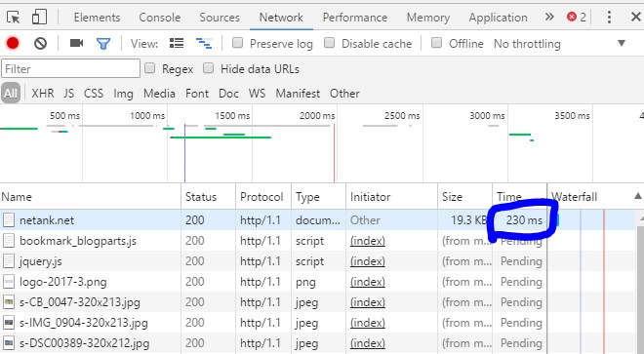The image size is (644, 354).
Task: Open the (index) initiator link for jquery.js
Action: 368,261
